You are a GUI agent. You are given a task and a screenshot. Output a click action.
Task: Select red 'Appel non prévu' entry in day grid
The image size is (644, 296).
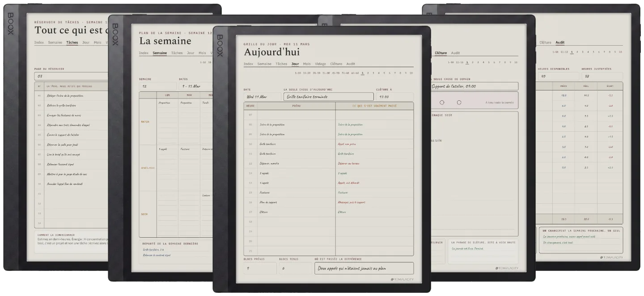(347, 144)
